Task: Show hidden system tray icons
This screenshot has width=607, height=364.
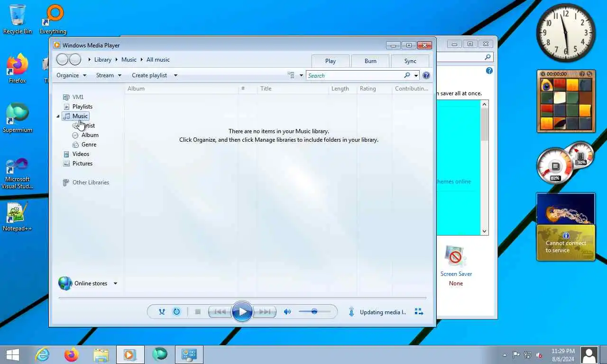Action: pyautogui.click(x=505, y=355)
